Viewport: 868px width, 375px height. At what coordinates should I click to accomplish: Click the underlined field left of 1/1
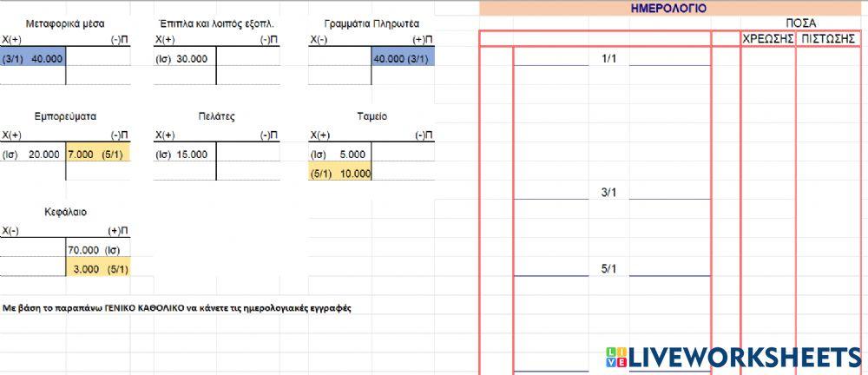pyautogui.click(x=551, y=58)
